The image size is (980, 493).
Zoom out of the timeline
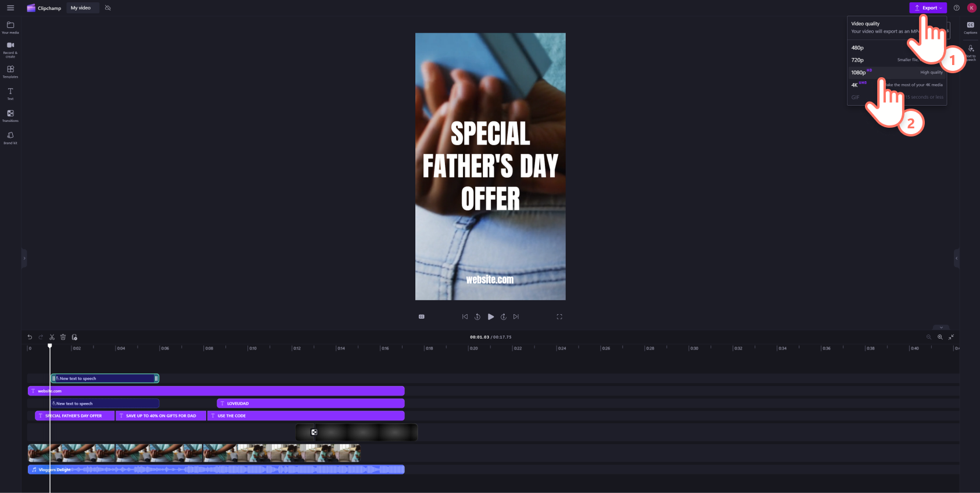point(929,337)
